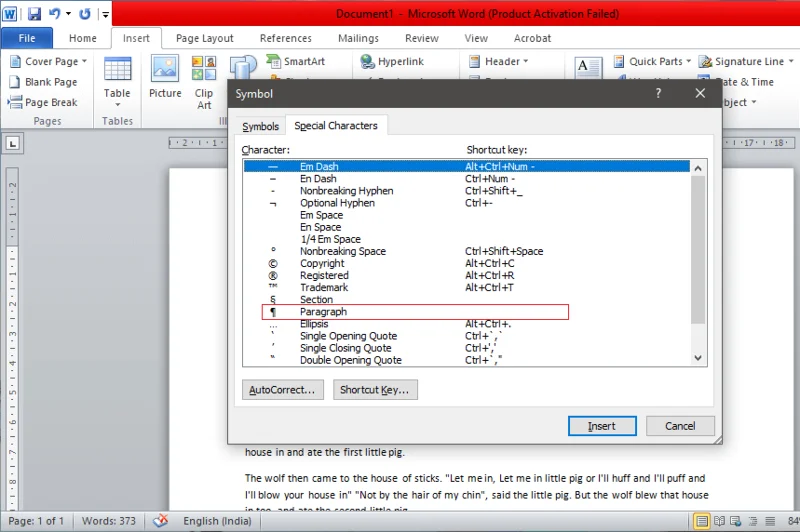Select the Ellipsis row
The image size is (800, 532).
pos(466,324)
